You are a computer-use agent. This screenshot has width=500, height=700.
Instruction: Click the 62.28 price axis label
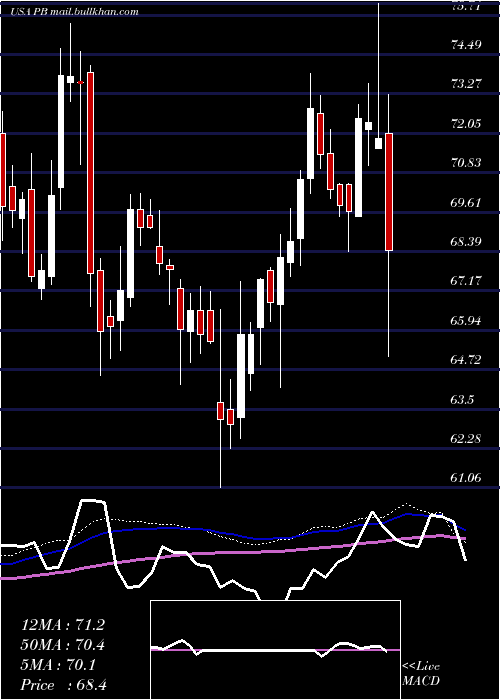(x=466, y=438)
